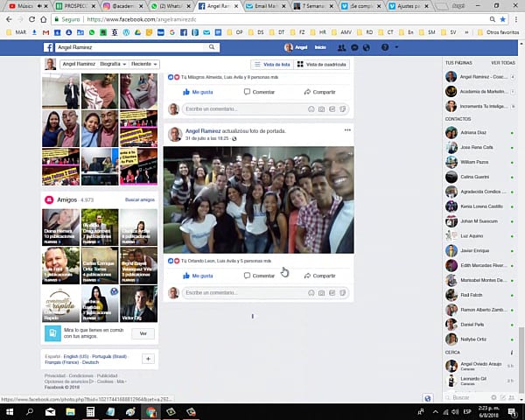Image resolution: width=525 pixels, height=420 pixels.
Task: Open Gmail bookmark icon in bookmarks bar
Action: 45,32
